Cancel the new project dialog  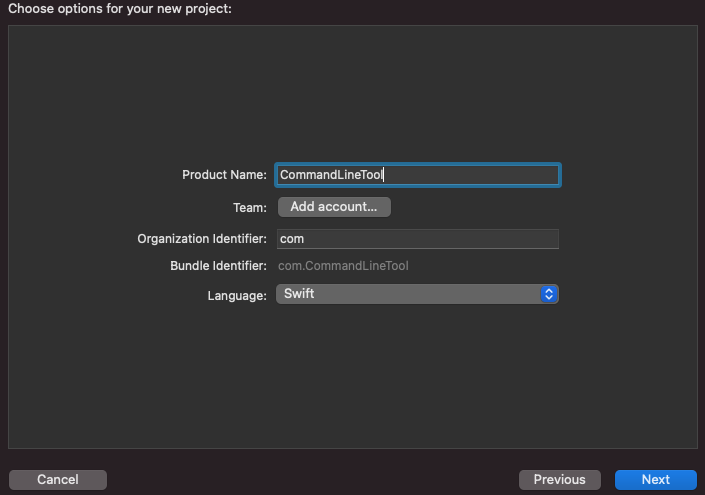pos(58,480)
